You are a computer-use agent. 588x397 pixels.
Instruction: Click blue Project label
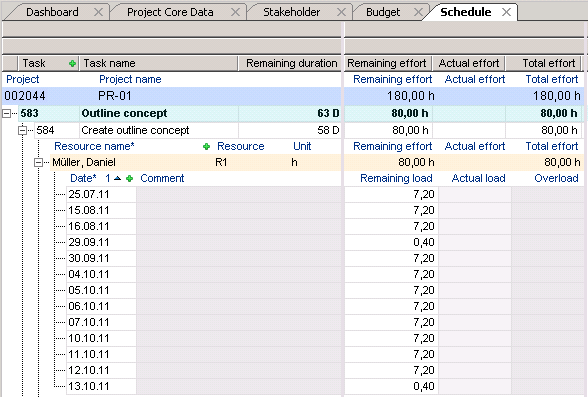click(x=22, y=79)
